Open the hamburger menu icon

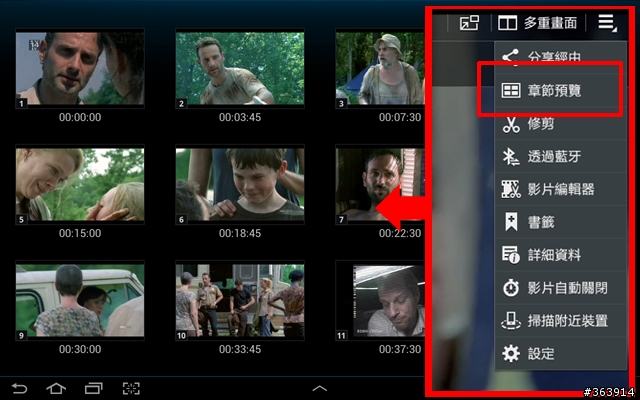point(607,23)
